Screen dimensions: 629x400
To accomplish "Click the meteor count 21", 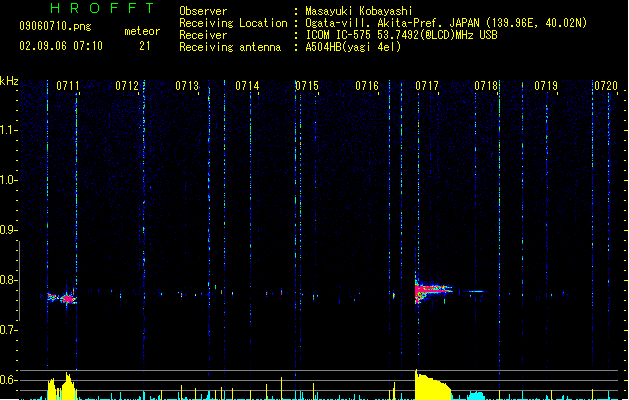I will coord(145,46).
